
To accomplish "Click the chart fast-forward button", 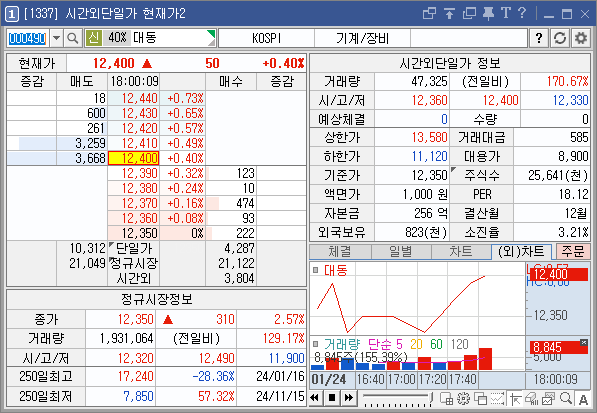I will [x=348, y=398].
